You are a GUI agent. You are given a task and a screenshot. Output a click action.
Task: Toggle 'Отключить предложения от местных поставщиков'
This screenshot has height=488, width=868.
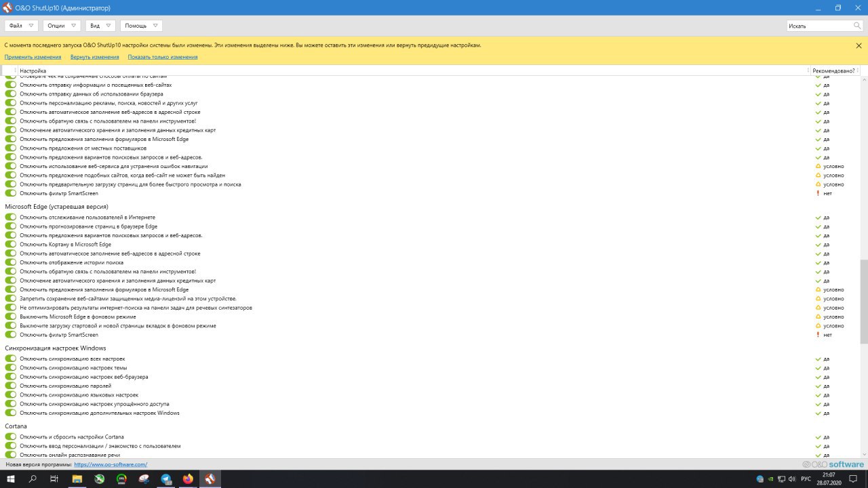click(x=10, y=148)
